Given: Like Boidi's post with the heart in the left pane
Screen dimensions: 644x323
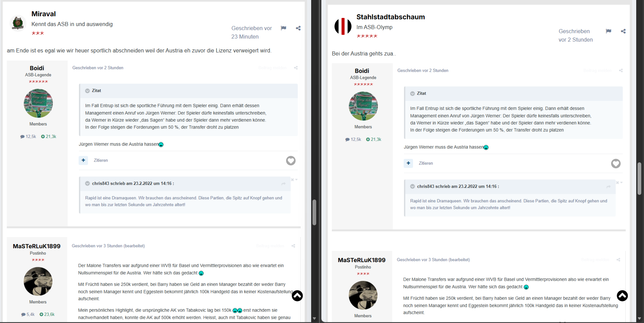Looking at the screenshot, I should (291, 161).
